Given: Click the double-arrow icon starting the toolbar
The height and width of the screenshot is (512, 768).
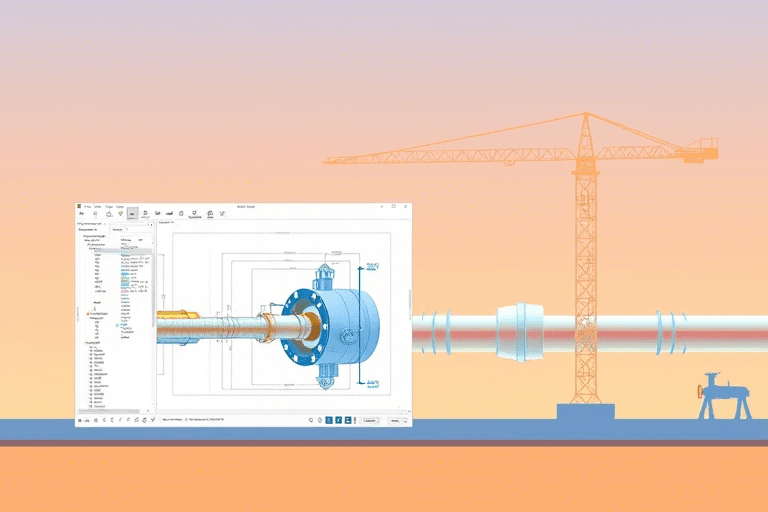Looking at the screenshot, I should point(81,213).
